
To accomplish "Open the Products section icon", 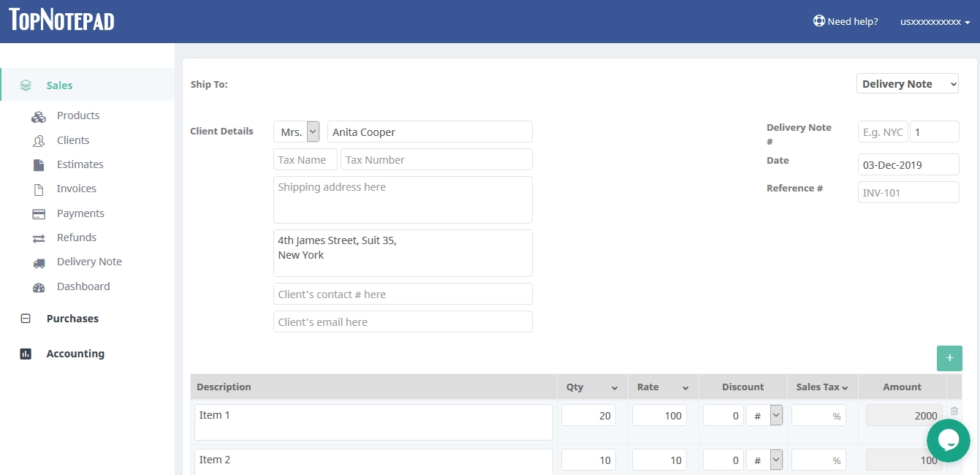I will (39, 115).
